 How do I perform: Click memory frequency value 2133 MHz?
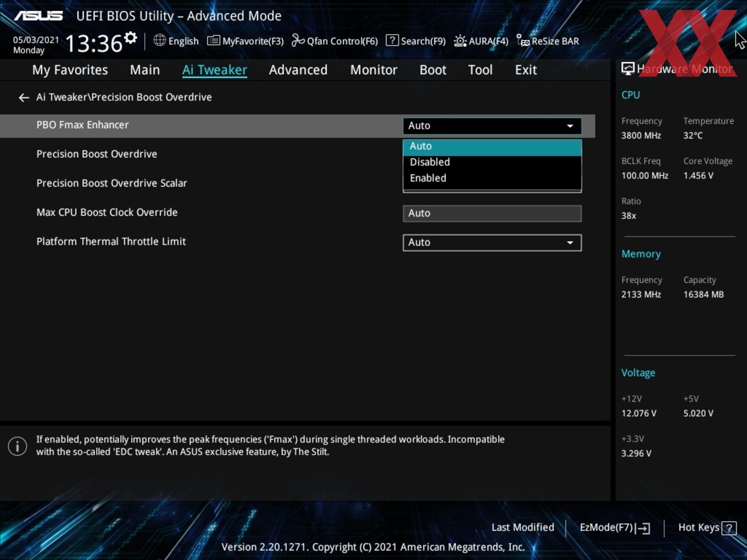coord(641,295)
